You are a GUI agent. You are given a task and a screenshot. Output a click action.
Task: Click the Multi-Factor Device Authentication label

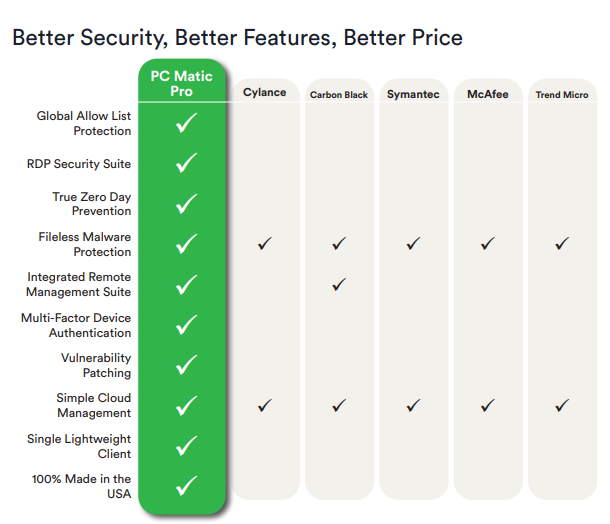[x=76, y=325]
